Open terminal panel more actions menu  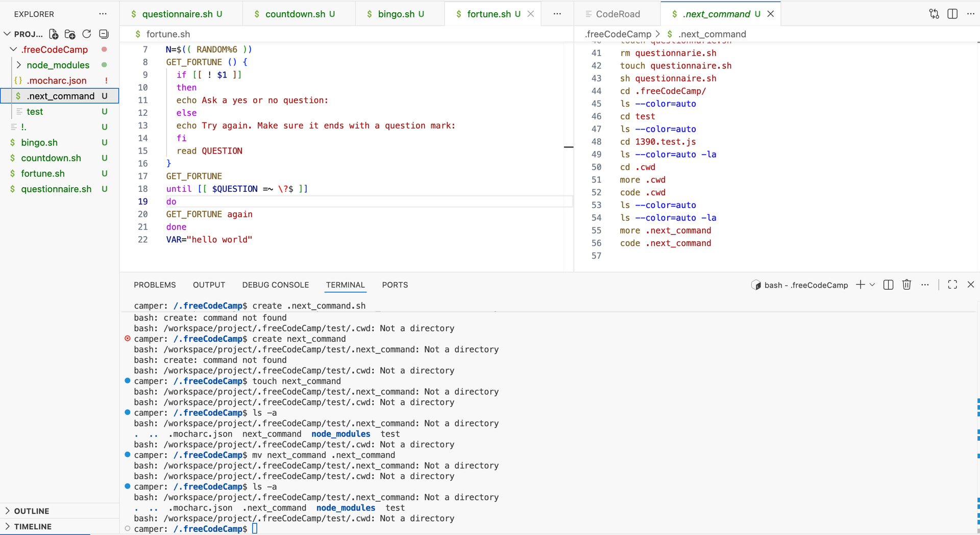pos(925,285)
